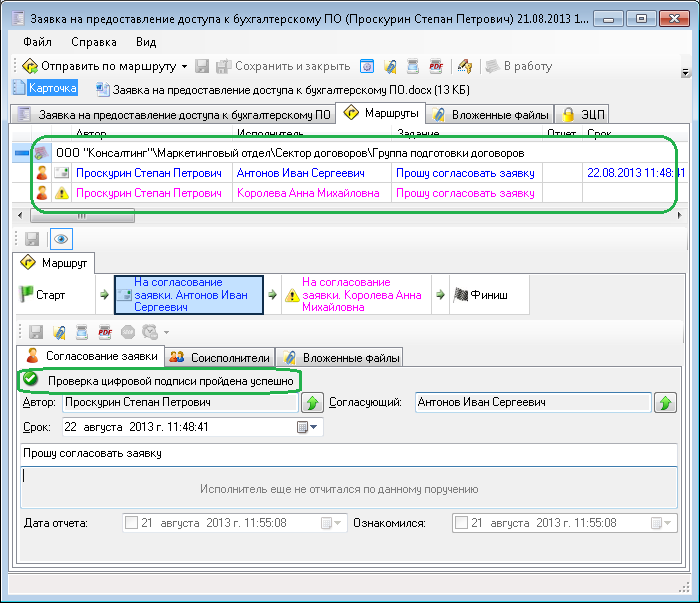This screenshot has width=700, height=603.
Task: Click the 'В работу' button
Action: (519, 66)
